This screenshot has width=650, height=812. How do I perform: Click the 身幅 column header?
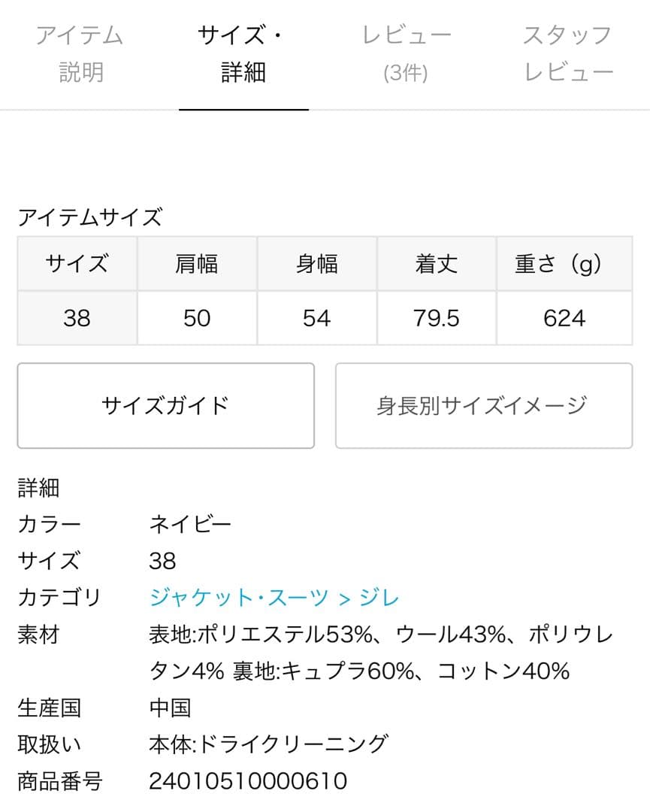[316, 264]
